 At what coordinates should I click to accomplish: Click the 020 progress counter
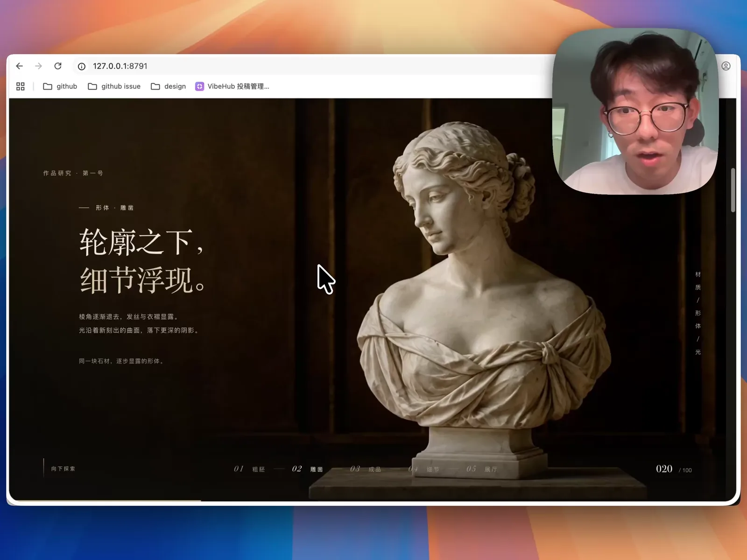click(x=664, y=469)
